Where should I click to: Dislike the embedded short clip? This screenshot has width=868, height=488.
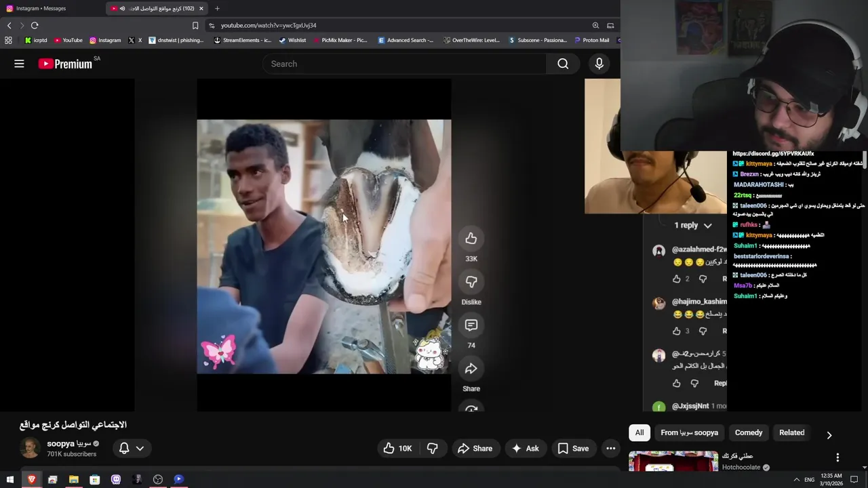click(x=471, y=282)
